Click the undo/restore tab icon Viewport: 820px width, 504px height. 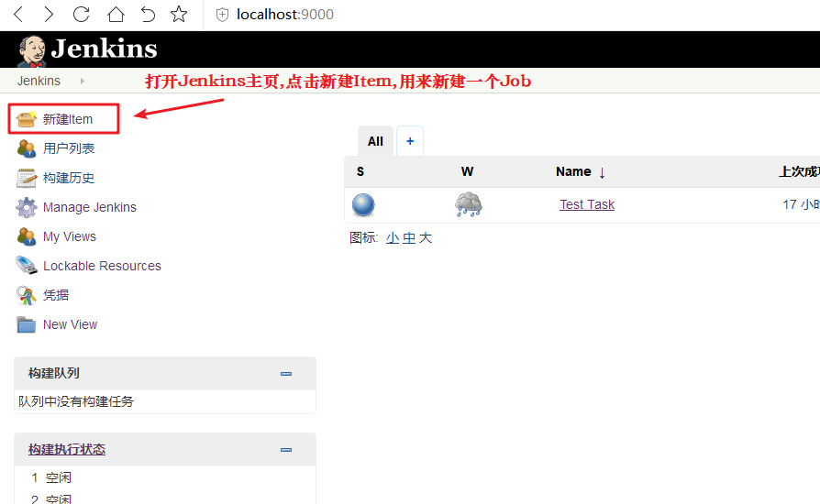(148, 14)
